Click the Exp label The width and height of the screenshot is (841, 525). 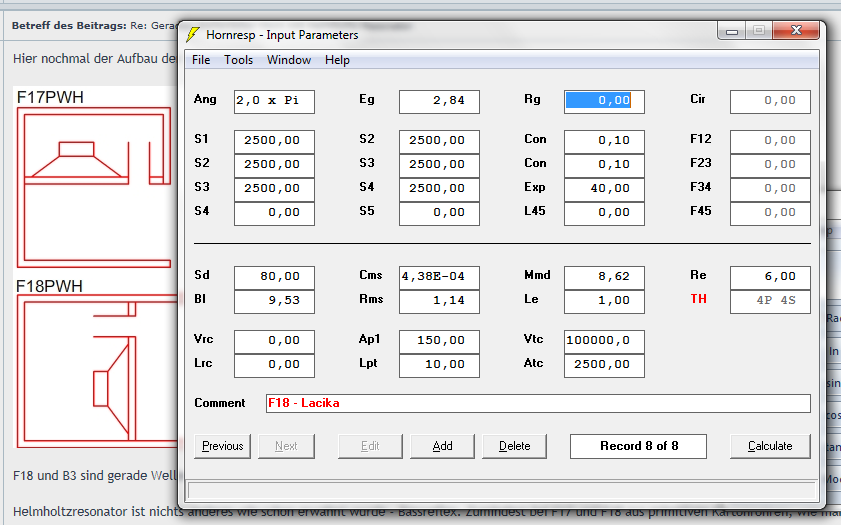point(535,187)
